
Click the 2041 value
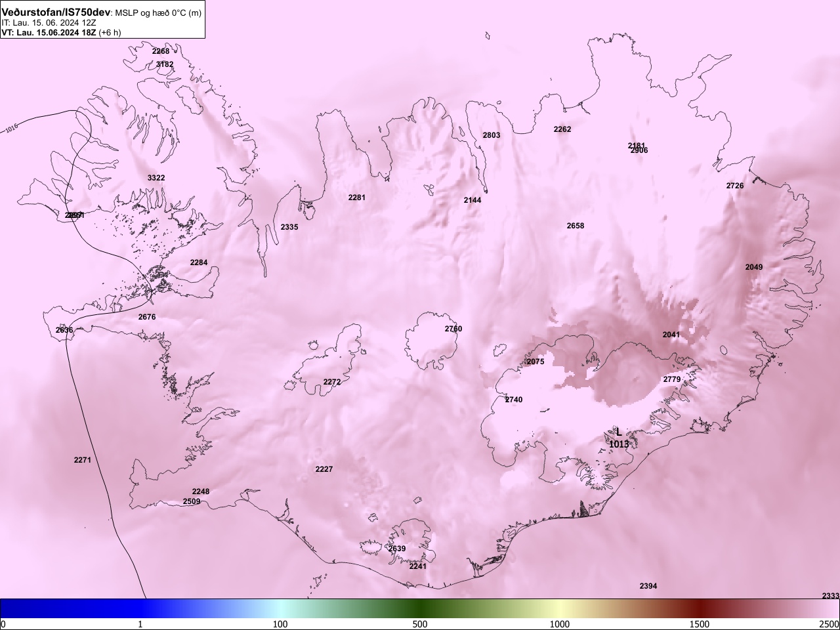click(671, 335)
